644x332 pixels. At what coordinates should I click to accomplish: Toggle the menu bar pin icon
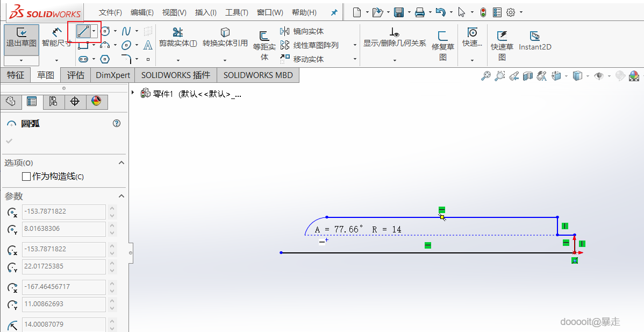(334, 12)
